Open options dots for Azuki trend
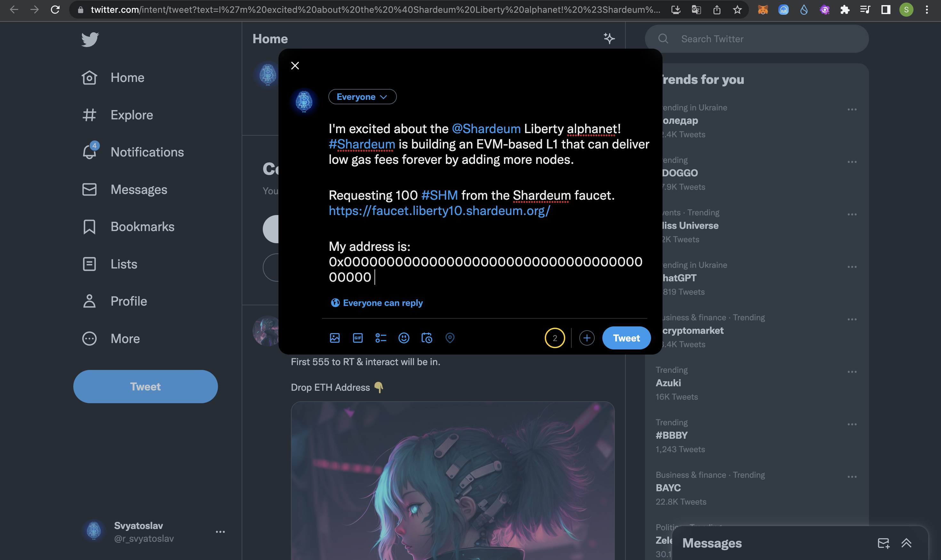Image resolution: width=941 pixels, height=560 pixels. (852, 372)
